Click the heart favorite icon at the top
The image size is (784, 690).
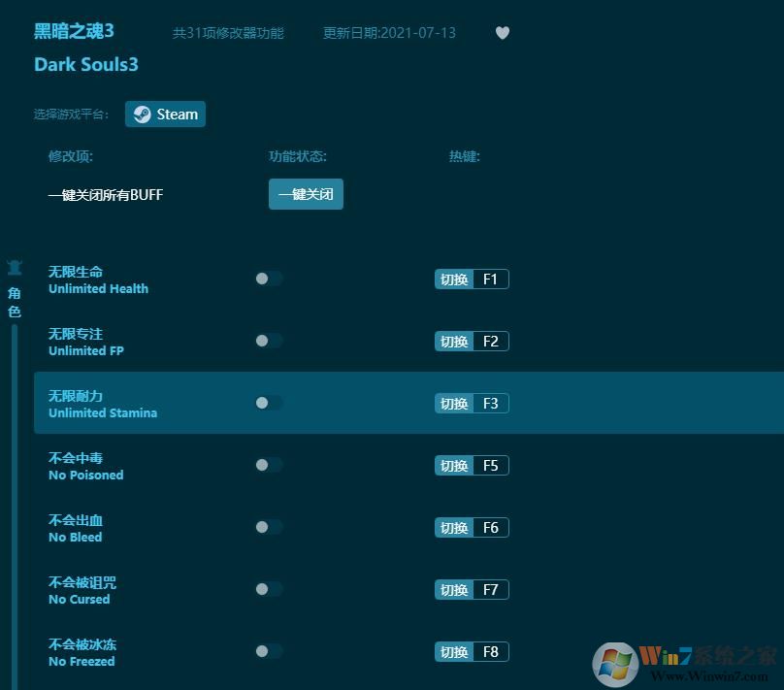503,32
